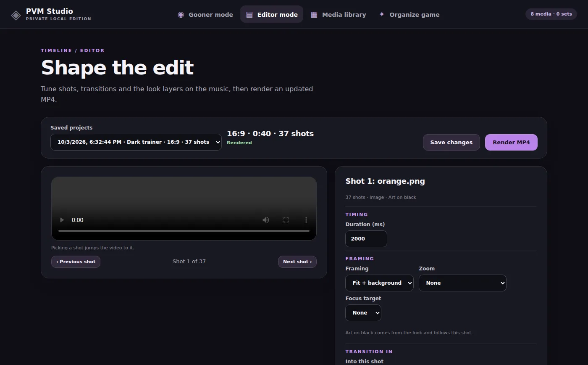The height and width of the screenshot is (365, 588).
Task: Click the Shape the edit heading
Action: click(117, 68)
